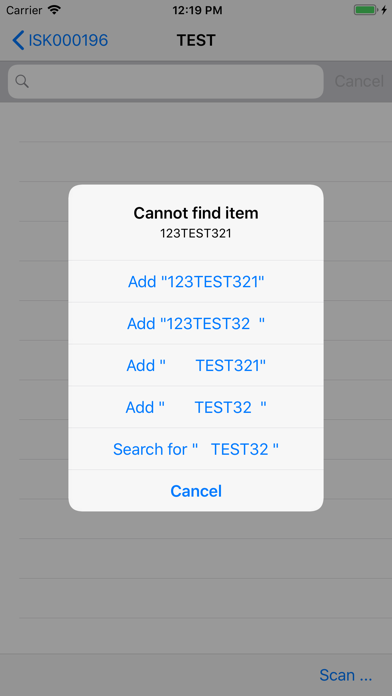Click the 123TEST321 alert message text
Viewport: 392px width, 696px height.
coord(196,233)
